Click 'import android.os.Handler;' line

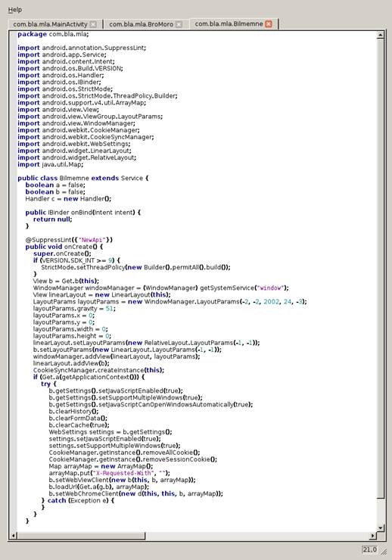click(x=61, y=76)
